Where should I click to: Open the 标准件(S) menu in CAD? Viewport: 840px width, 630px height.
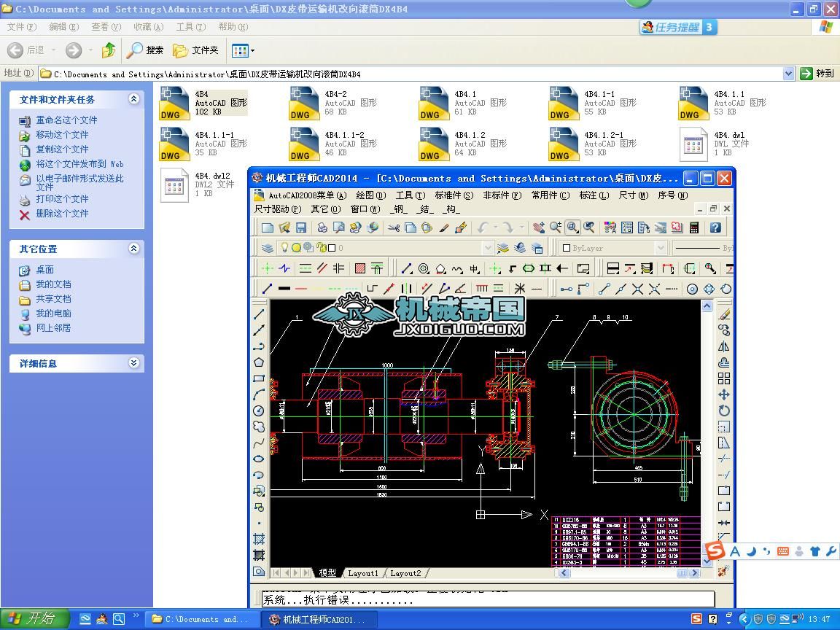tap(454, 195)
